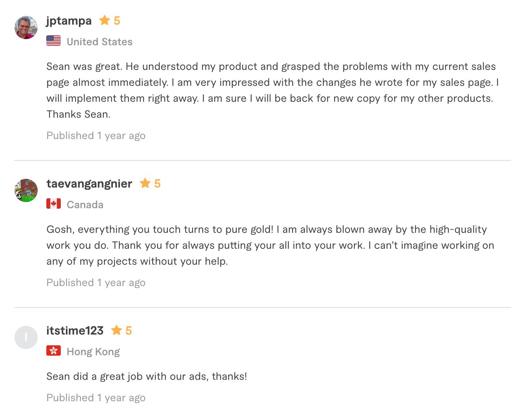Image resolution: width=519 pixels, height=420 pixels.
Task: Click the Canada flag icon
Action: click(54, 204)
